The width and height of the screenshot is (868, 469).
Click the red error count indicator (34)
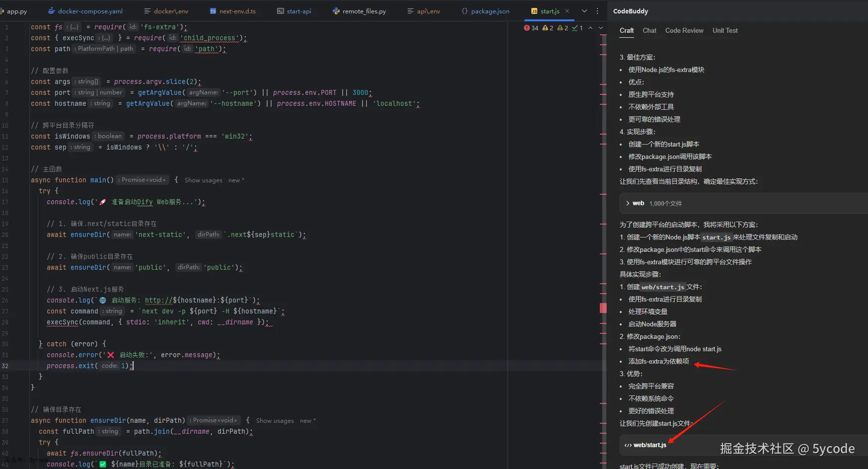coord(531,28)
